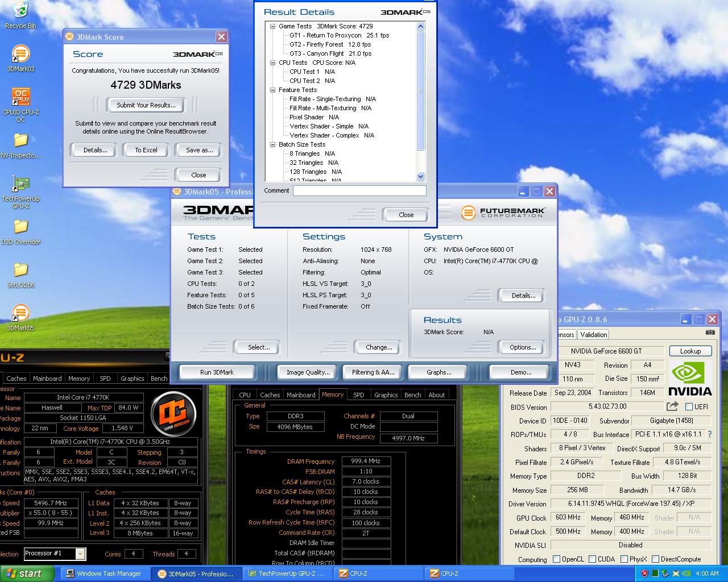728x582 pixels.
Task: Collapse the CPU Tests tree node
Action: coord(272,63)
